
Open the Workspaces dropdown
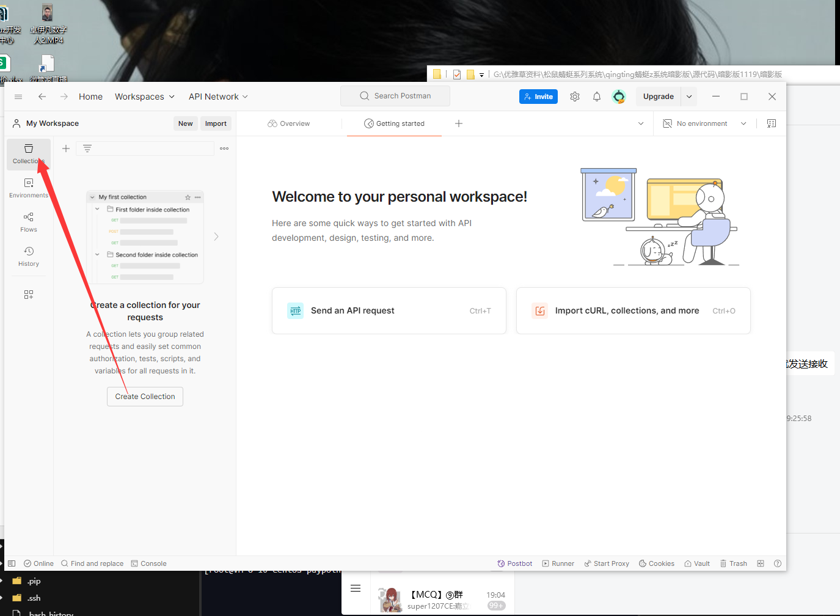click(x=145, y=97)
